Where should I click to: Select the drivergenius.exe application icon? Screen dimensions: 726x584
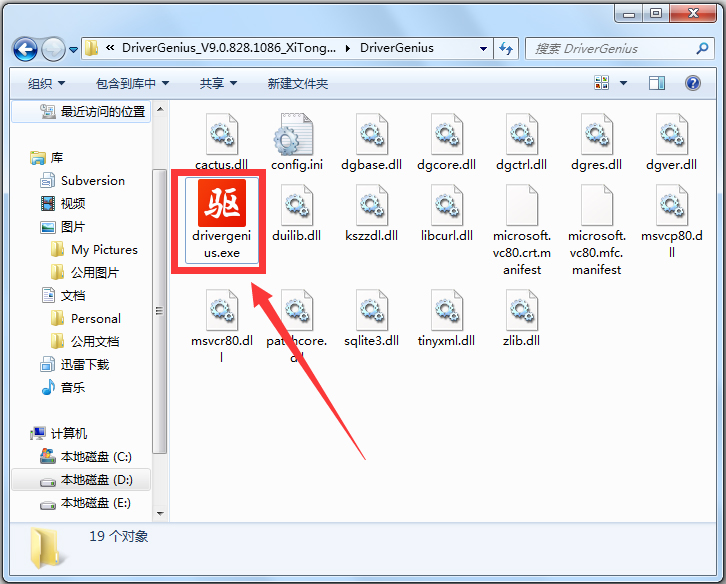[x=222, y=202]
